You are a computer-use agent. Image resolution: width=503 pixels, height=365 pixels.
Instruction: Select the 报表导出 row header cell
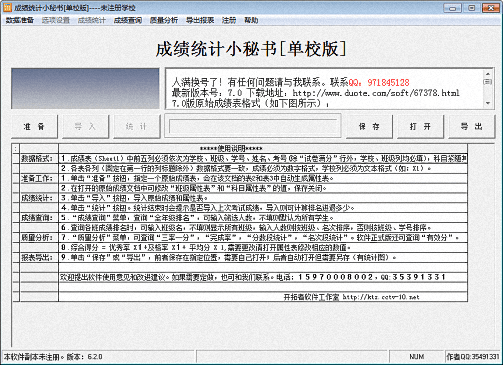click(39, 257)
